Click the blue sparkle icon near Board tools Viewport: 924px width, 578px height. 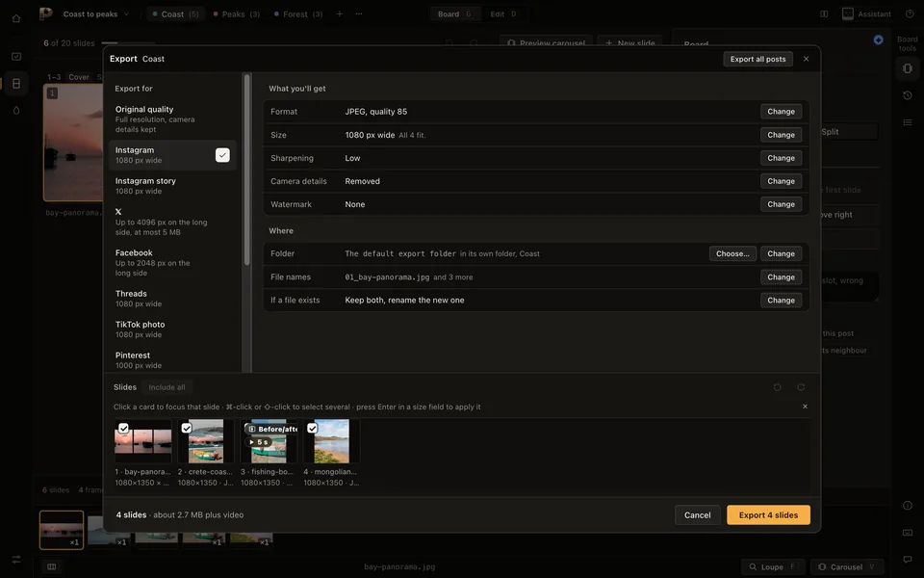click(878, 40)
